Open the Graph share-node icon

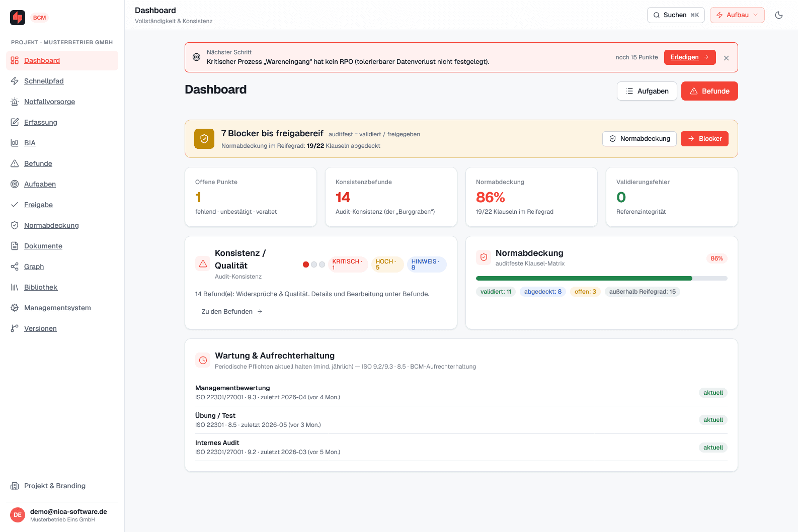tap(15, 267)
